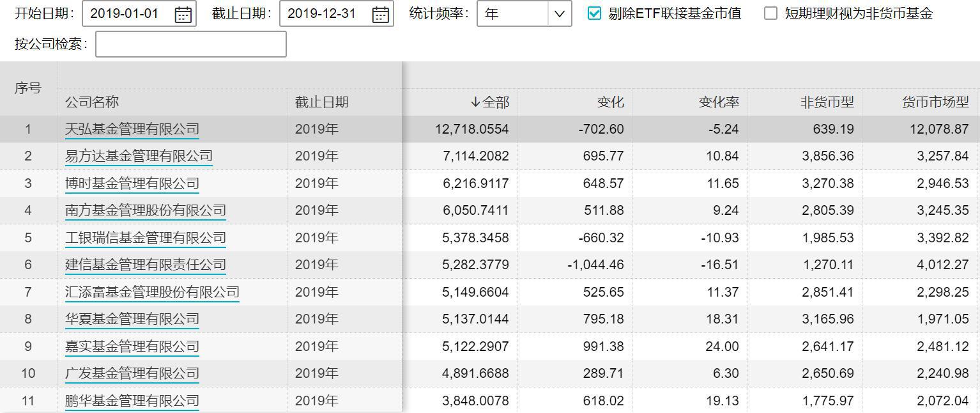Open 华夏基金管理有限公司 company link
The width and height of the screenshot is (980, 413).
pyautogui.click(x=133, y=318)
